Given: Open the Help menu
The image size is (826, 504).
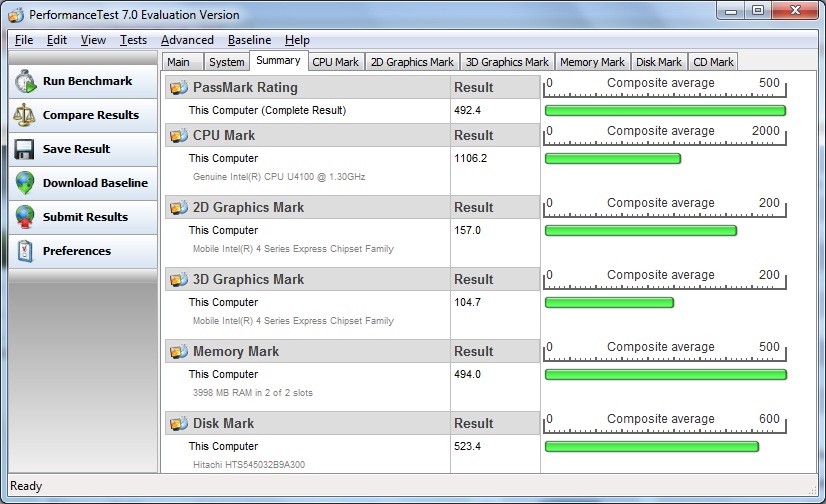Looking at the screenshot, I should point(297,40).
